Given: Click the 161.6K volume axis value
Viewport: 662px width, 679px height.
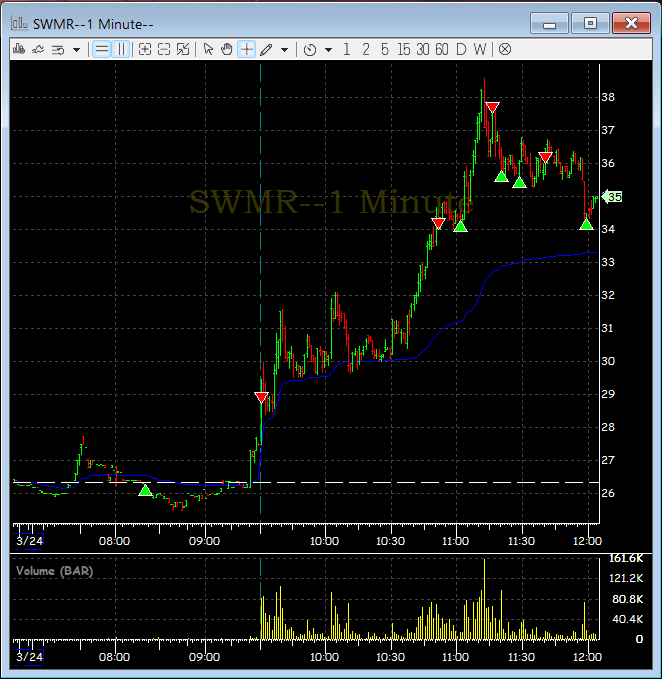Looking at the screenshot, I should pos(626,559).
